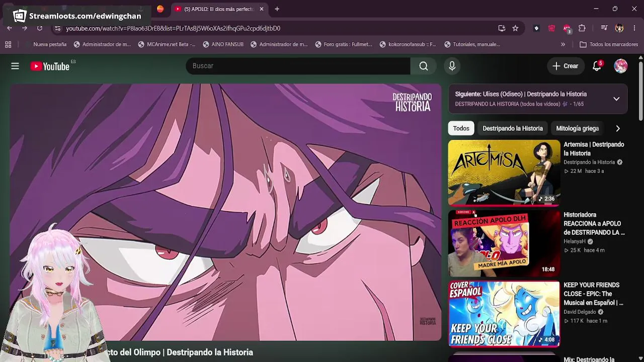Open the Chrome apps grid shortcut

tap(8, 44)
